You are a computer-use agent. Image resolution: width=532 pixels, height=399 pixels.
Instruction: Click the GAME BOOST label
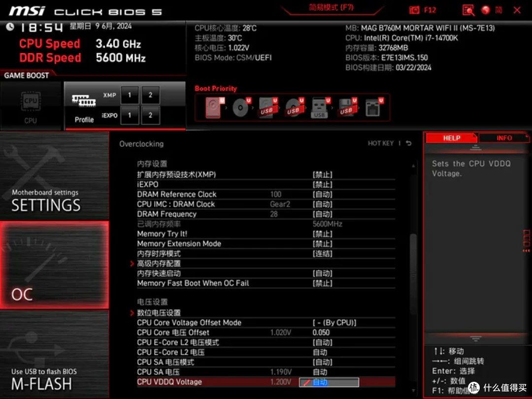pyautogui.click(x=27, y=75)
